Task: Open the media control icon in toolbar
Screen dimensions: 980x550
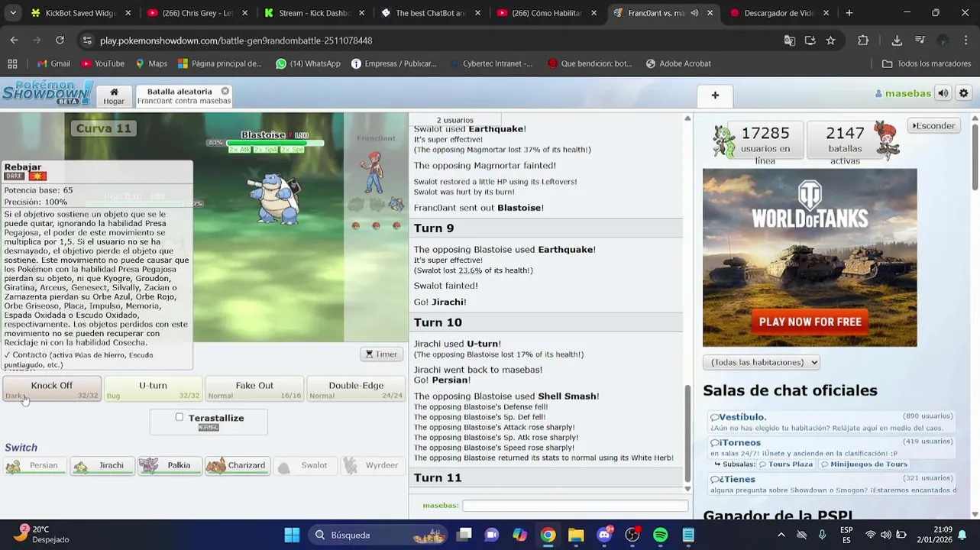Action: pyautogui.click(x=920, y=40)
